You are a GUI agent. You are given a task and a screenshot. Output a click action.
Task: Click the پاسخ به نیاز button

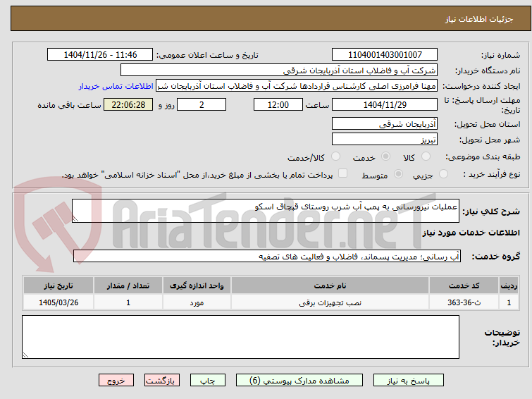[408, 381]
